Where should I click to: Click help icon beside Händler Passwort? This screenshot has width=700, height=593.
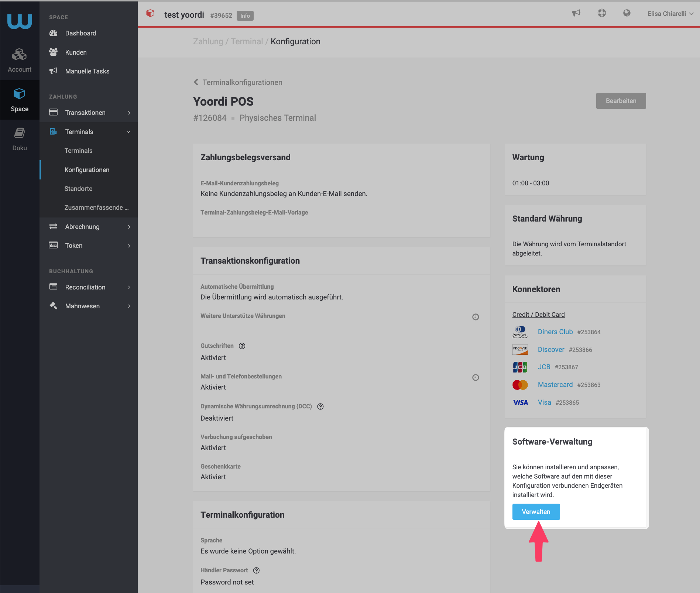257,570
